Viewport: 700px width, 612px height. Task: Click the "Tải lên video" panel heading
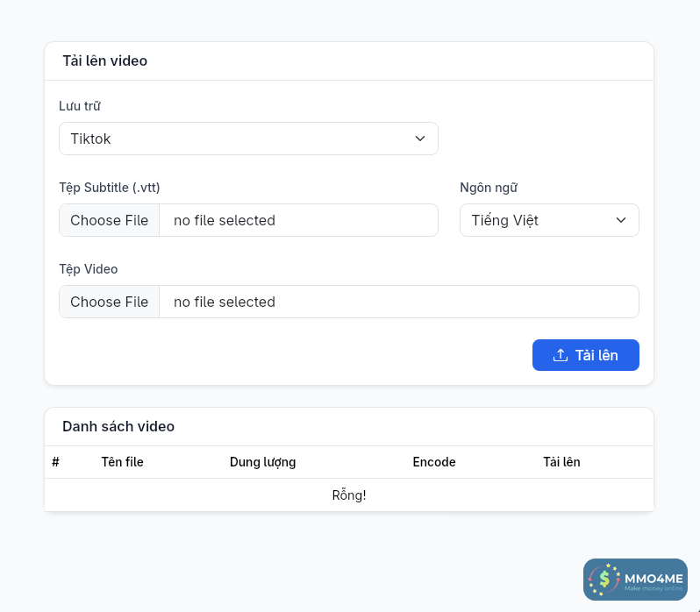(104, 60)
